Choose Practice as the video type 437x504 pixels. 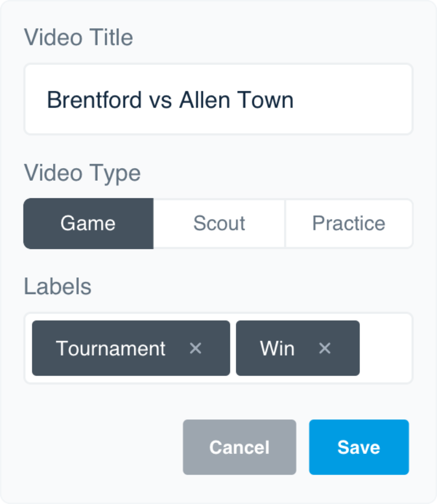[x=349, y=223]
